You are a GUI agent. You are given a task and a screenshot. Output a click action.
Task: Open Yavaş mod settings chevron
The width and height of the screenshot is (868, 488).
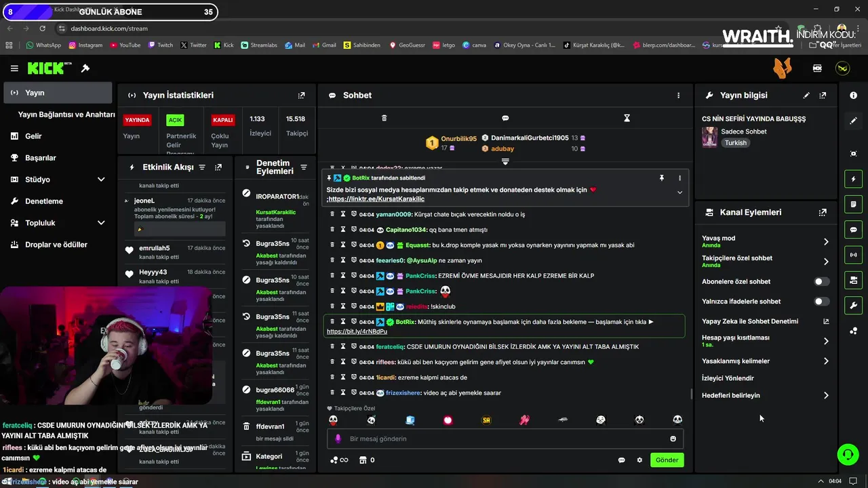pos(825,241)
